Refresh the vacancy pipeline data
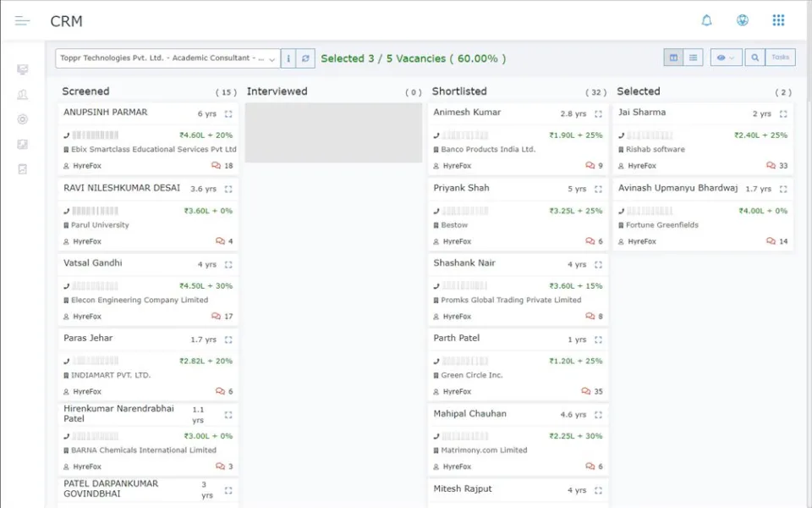Screen dimensions: 812x508 (x=305, y=57)
